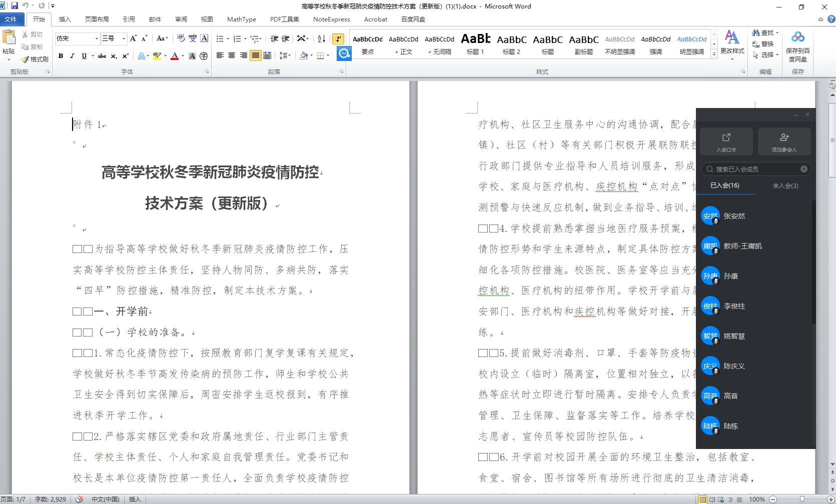This screenshot has width=836, height=504.
Task: Click the sort A-Z icon
Action: pos(322,39)
